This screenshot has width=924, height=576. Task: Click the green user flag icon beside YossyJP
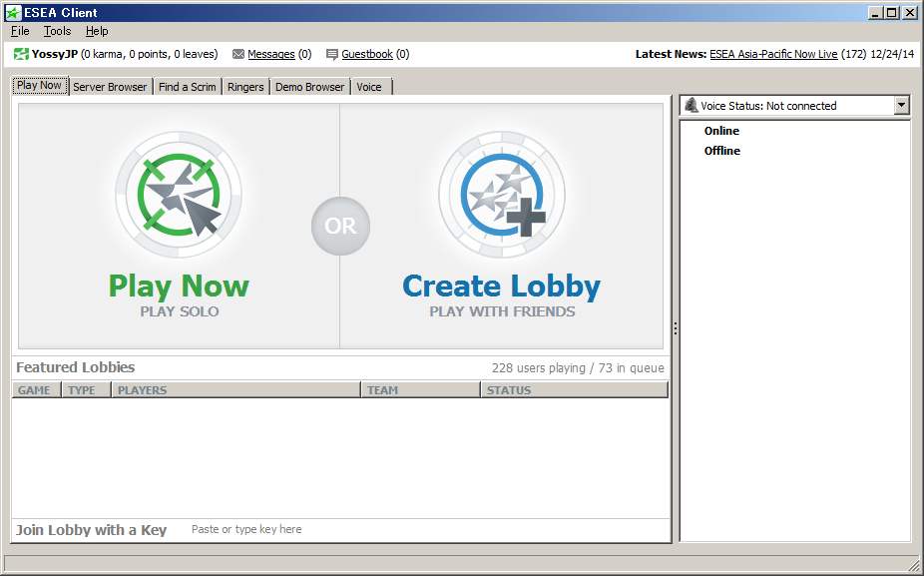(x=21, y=54)
